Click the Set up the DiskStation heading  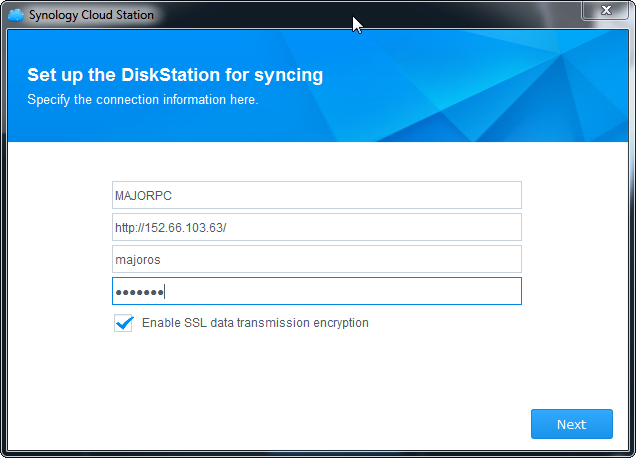tap(175, 75)
